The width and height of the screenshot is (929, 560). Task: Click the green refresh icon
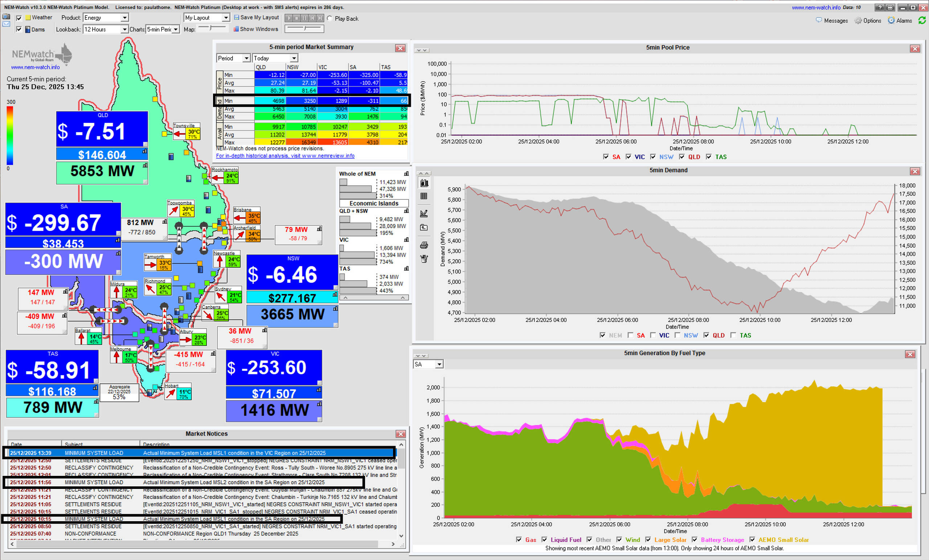(922, 20)
